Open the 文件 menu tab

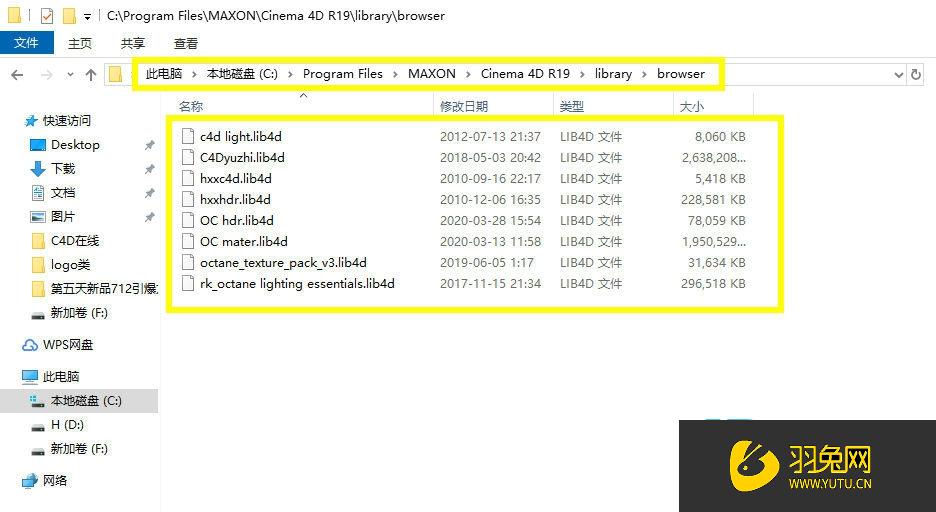(26, 43)
